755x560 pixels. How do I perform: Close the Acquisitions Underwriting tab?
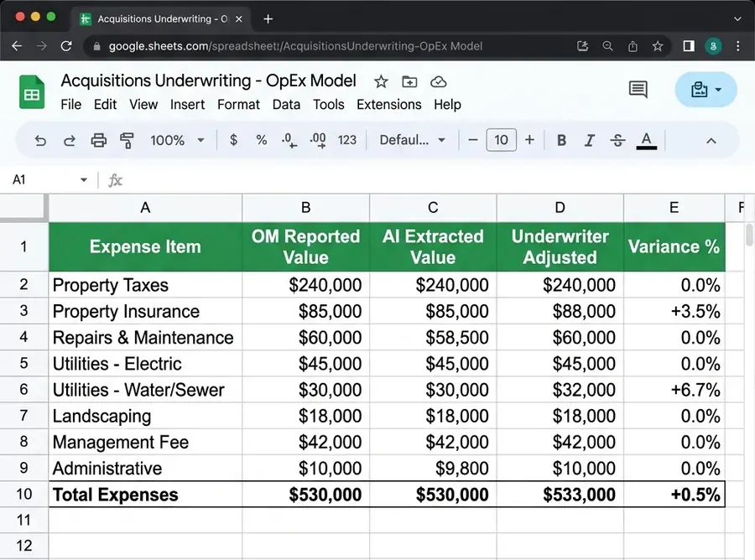(239, 19)
